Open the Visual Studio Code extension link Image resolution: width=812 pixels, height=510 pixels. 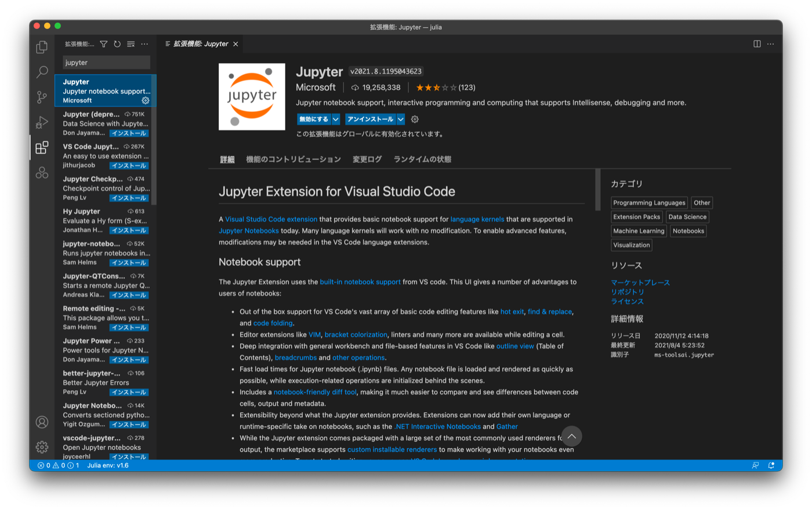click(271, 219)
